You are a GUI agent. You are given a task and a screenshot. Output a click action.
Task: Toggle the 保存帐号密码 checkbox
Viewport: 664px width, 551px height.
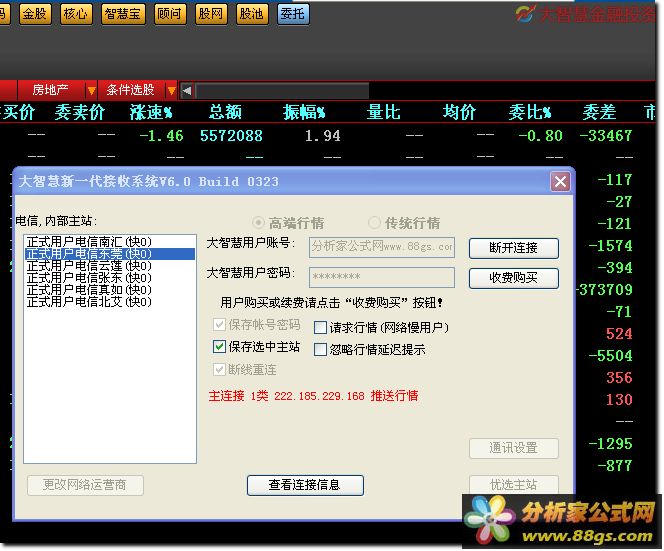(219, 325)
